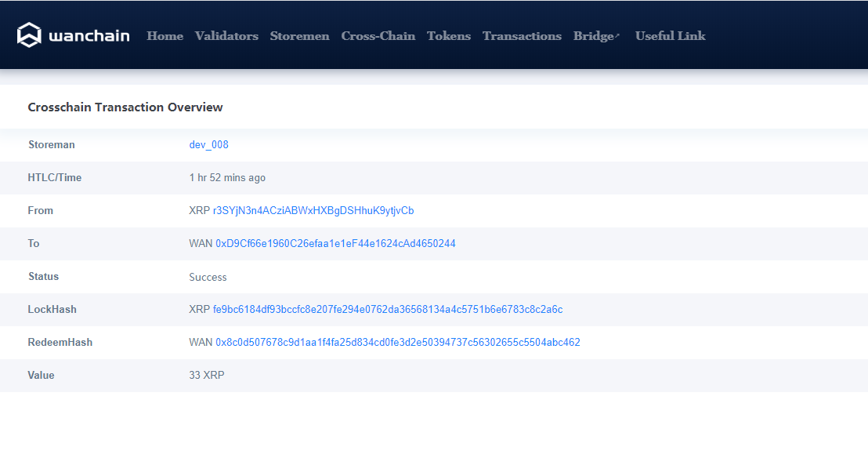The image size is (868, 458).
Task: Open the dev_008 storeman link
Action: pyautogui.click(x=208, y=145)
